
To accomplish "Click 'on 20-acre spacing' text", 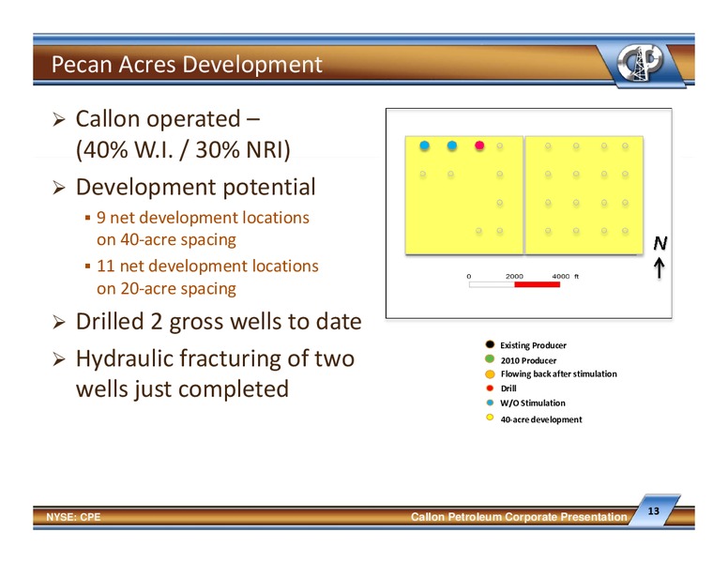I will (166, 288).
